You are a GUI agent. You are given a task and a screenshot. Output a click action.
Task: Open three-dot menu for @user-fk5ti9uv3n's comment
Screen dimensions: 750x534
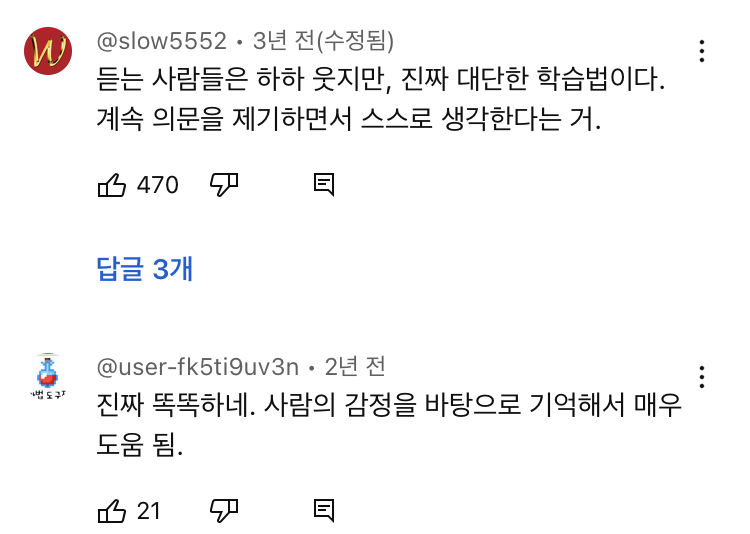coord(702,377)
